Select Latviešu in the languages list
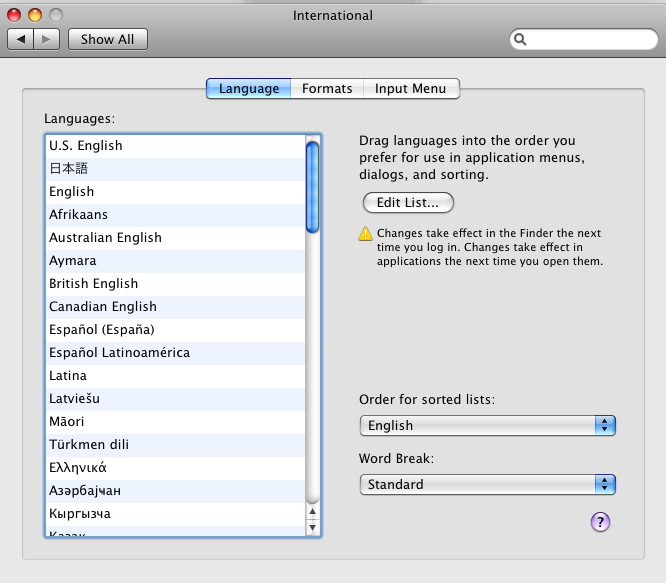 tap(175, 399)
